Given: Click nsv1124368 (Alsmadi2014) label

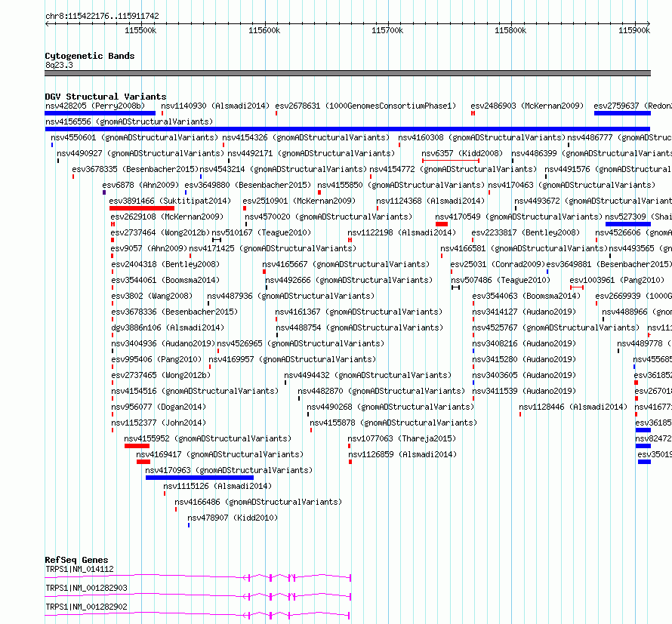Looking at the screenshot, I should tap(430, 201).
